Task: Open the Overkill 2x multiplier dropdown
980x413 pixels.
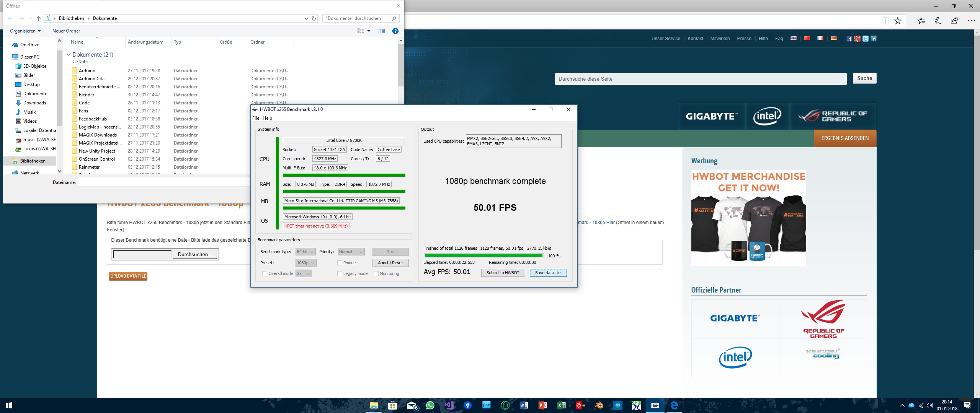Action: click(x=304, y=273)
